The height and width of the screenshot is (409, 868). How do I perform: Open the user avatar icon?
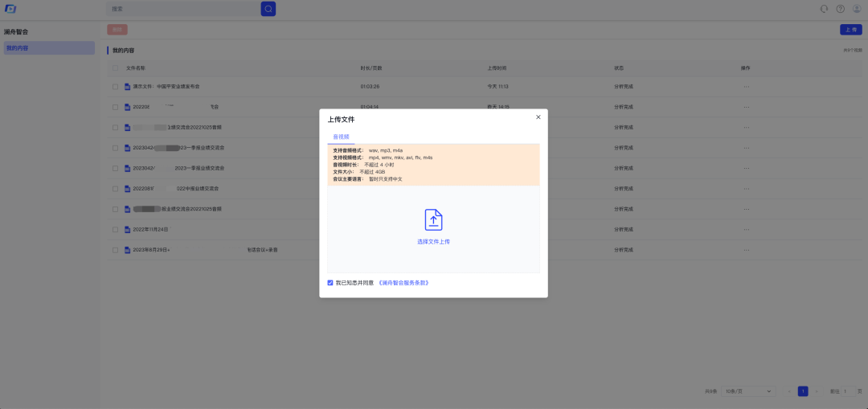pos(857,9)
